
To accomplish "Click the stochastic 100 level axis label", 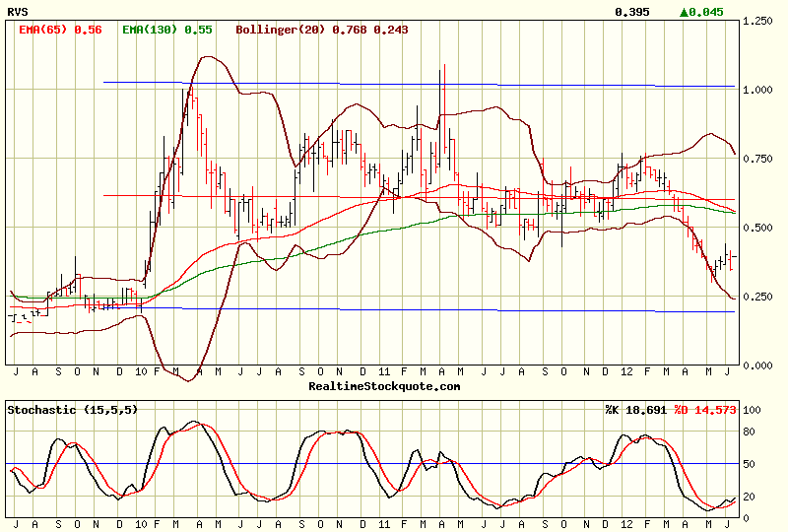I will [752, 409].
